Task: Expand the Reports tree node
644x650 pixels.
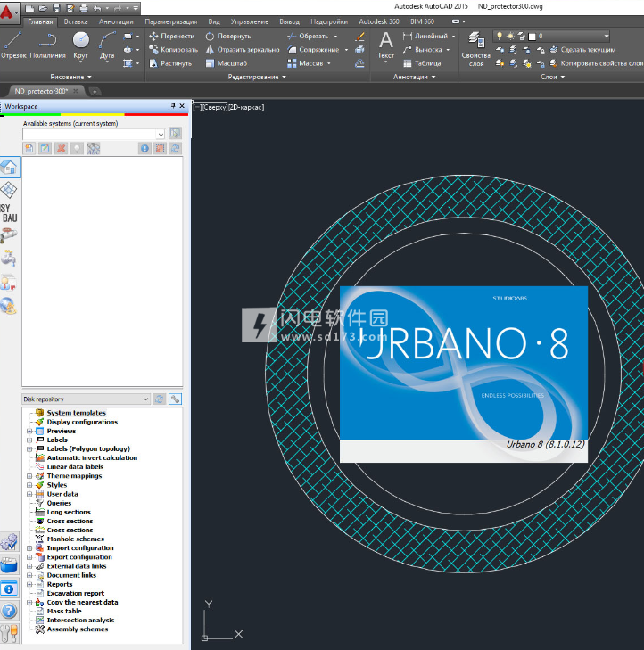Action: pyautogui.click(x=29, y=585)
